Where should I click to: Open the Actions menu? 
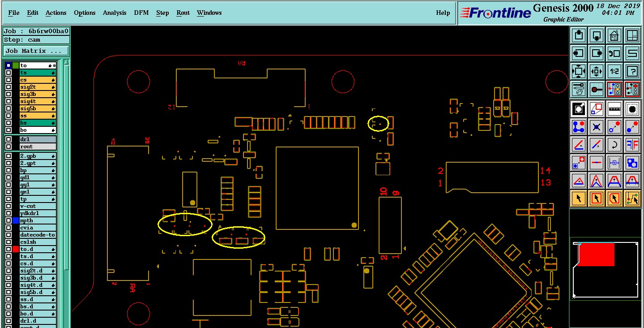pyautogui.click(x=56, y=13)
